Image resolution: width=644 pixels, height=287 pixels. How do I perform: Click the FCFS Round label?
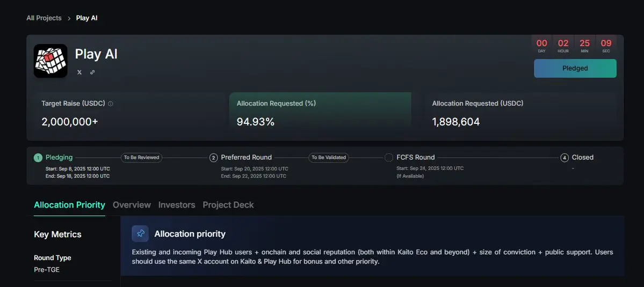(x=416, y=157)
